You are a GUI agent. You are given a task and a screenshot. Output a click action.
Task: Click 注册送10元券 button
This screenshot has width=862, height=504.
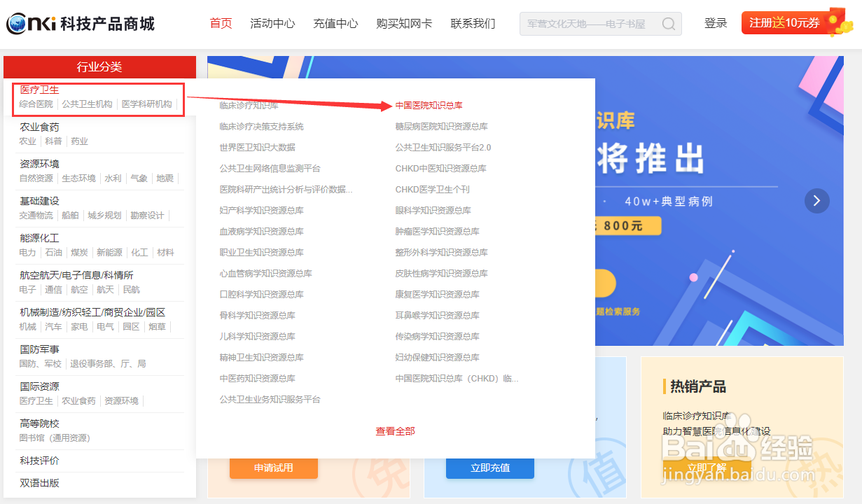point(784,23)
